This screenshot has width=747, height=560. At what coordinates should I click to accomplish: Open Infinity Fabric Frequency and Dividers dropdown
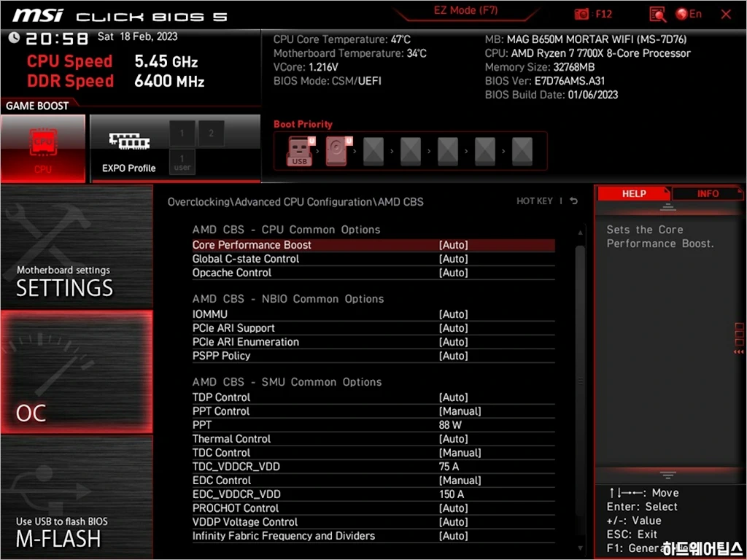(454, 536)
